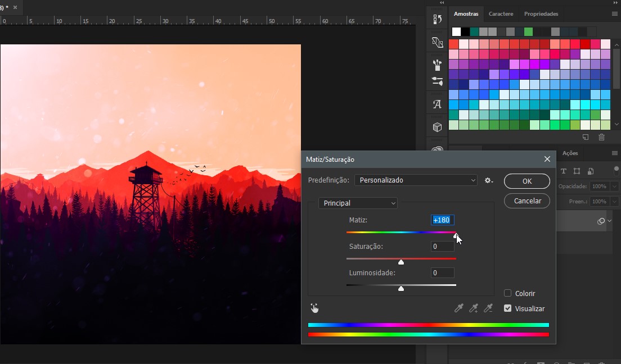Switch to the Ações tab
This screenshot has width=621, height=364.
point(570,153)
